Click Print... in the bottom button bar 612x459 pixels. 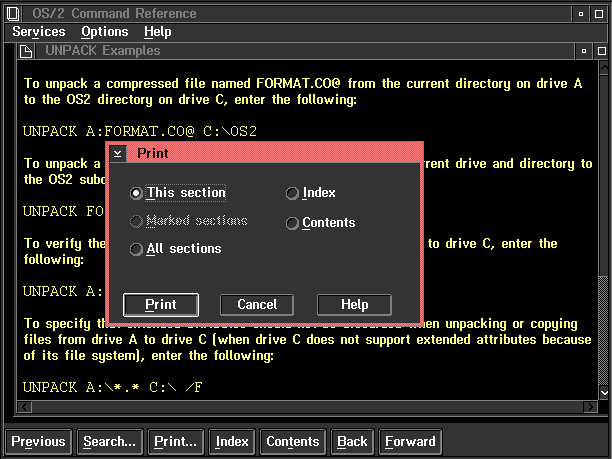[176, 442]
